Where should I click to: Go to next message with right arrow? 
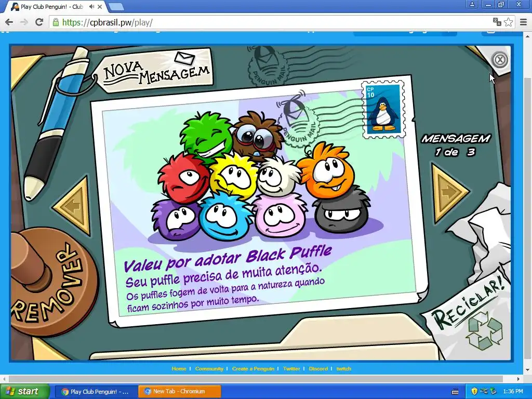[x=449, y=193]
